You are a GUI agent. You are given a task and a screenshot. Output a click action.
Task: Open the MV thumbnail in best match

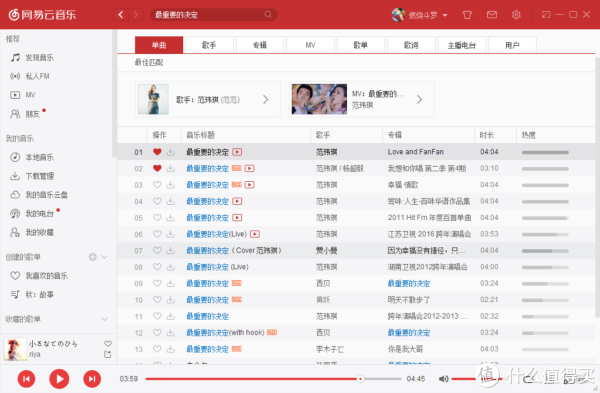(x=319, y=99)
